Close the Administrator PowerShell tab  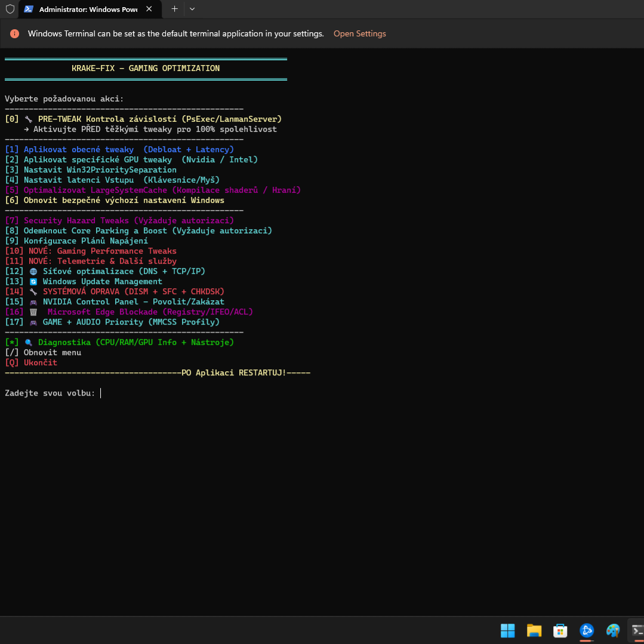tap(149, 9)
